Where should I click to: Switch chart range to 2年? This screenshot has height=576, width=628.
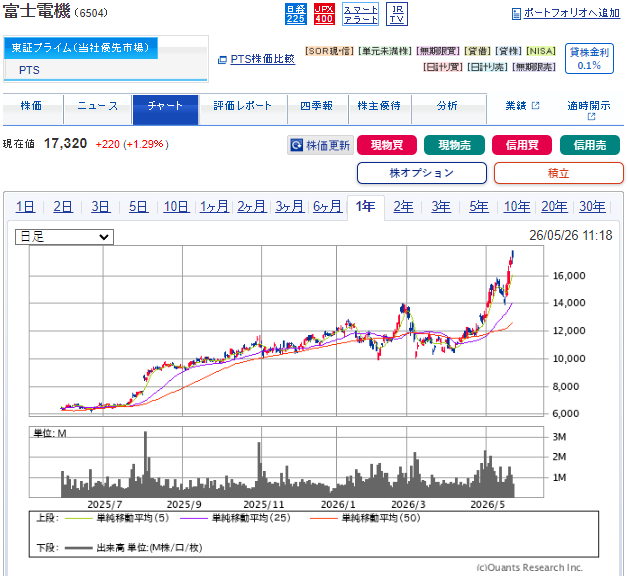click(403, 207)
